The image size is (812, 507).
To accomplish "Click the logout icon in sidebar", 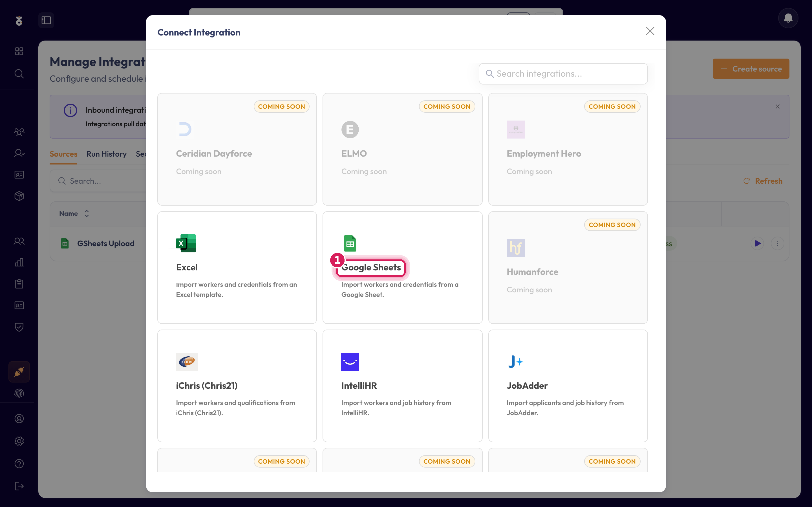I will point(19,486).
